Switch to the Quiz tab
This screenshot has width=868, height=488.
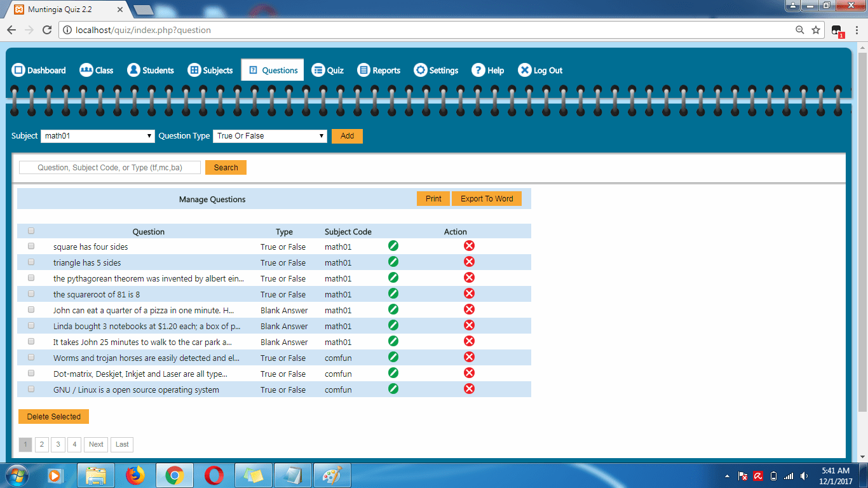pos(327,70)
